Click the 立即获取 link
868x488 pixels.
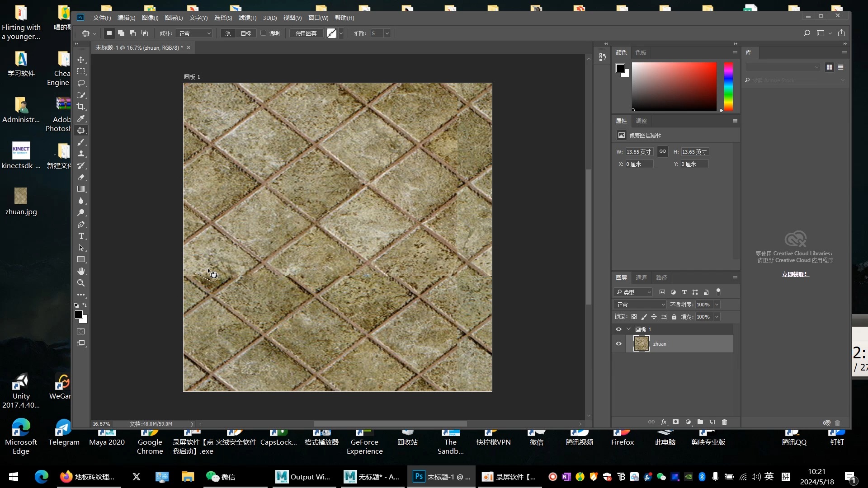[x=795, y=274]
